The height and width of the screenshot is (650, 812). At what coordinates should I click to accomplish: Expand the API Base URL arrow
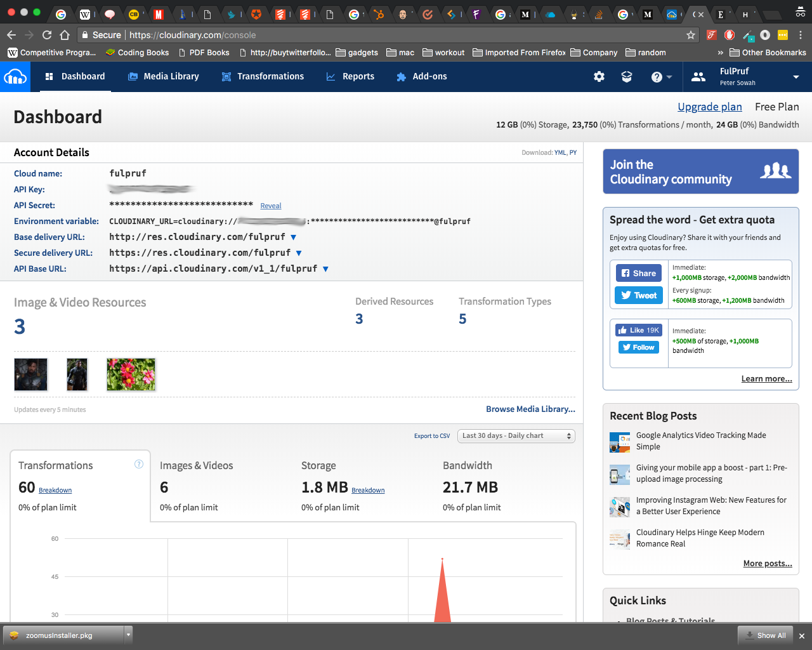click(x=325, y=269)
